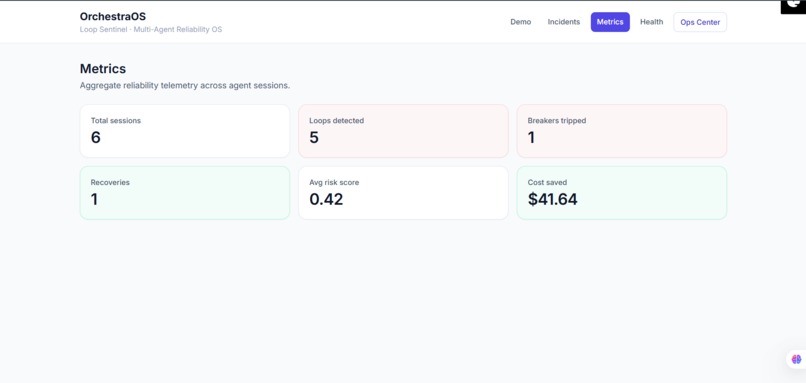806x383 pixels.
Task: Open the Ops Center button
Action: [700, 22]
